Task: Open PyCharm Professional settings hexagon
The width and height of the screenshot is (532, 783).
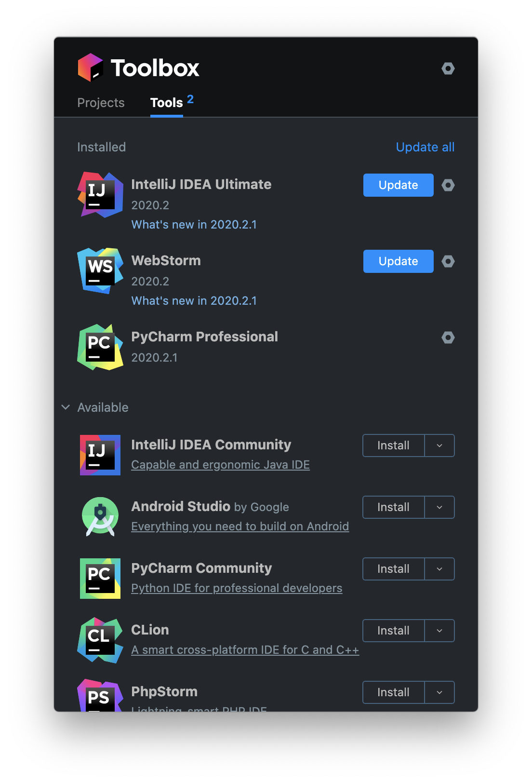Action: (x=448, y=337)
